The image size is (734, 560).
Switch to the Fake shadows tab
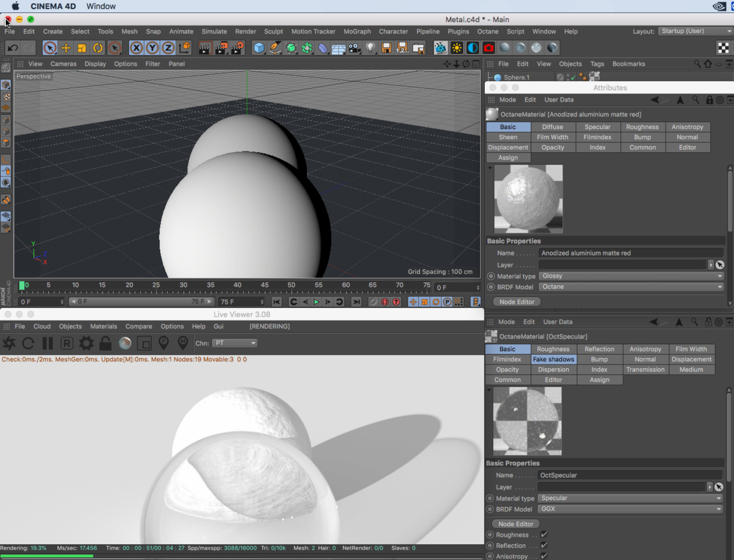553,359
